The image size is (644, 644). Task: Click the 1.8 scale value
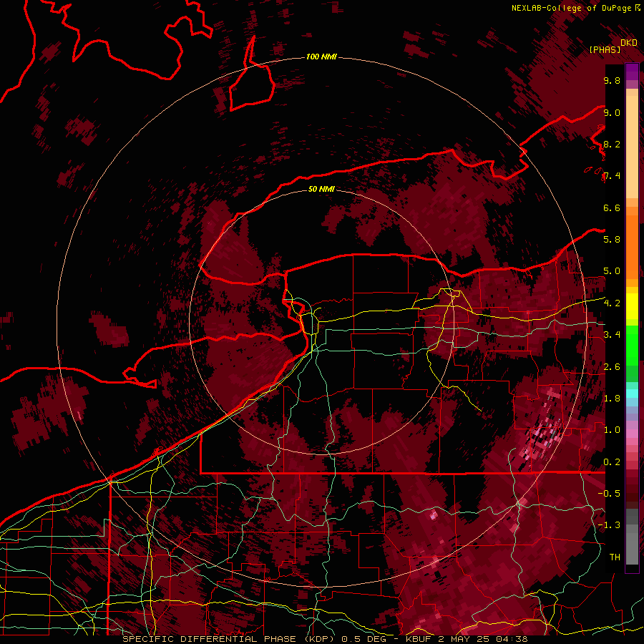pyautogui.click(x=612, y=398)
